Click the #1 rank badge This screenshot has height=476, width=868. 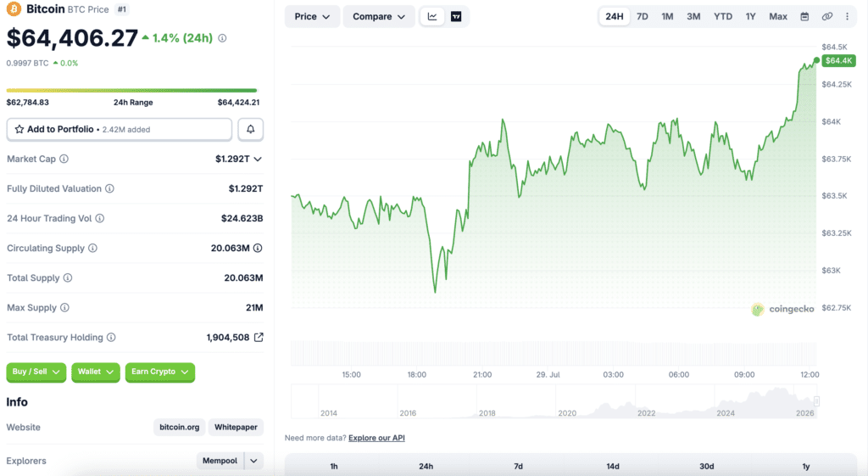122,9
